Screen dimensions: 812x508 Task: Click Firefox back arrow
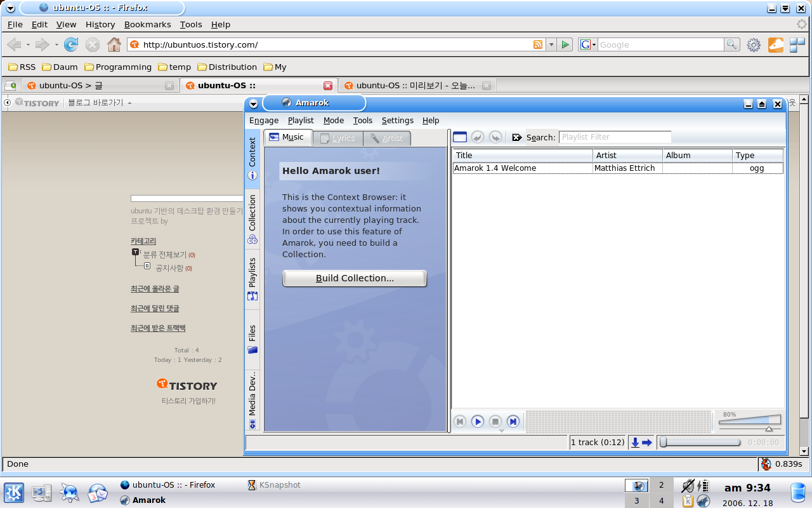[14, 44]
